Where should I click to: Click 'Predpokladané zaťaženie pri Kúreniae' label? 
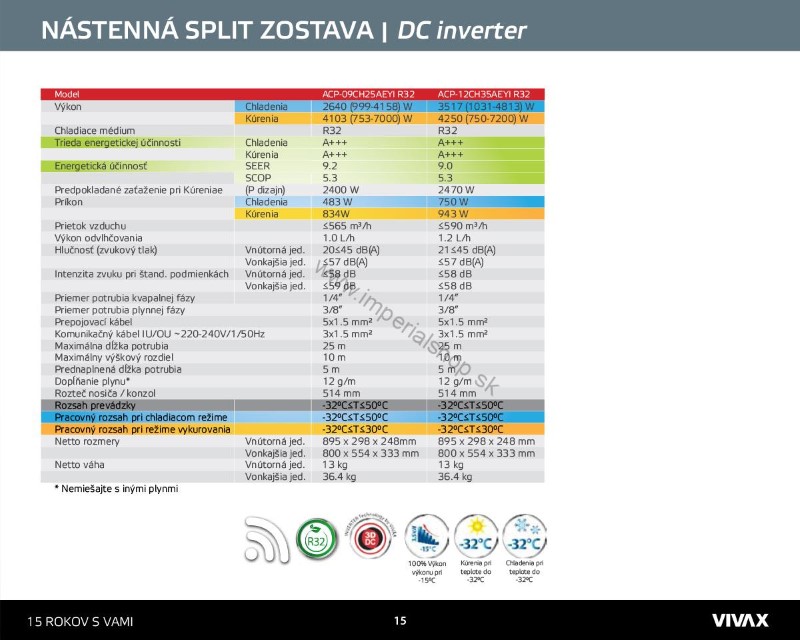138,190
